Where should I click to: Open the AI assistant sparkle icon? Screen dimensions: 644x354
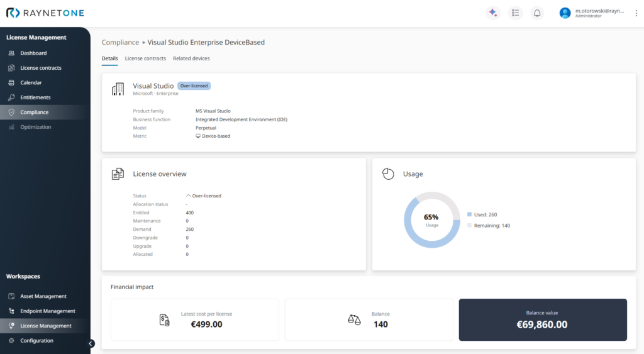pyautogui.click(x=492, y=13)
